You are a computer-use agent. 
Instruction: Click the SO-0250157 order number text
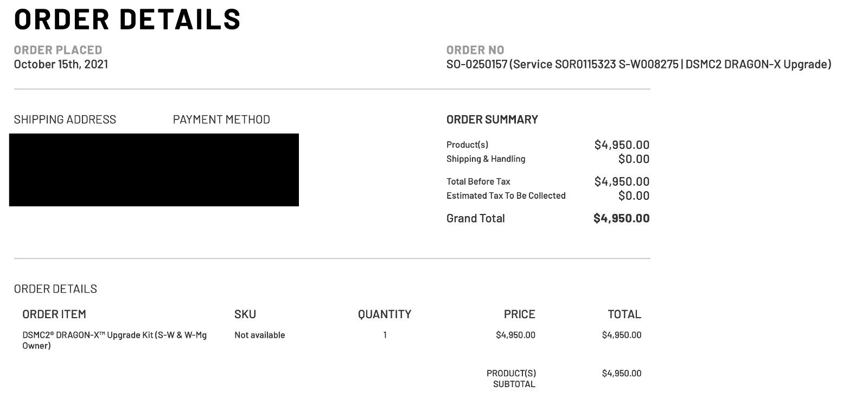476,64
